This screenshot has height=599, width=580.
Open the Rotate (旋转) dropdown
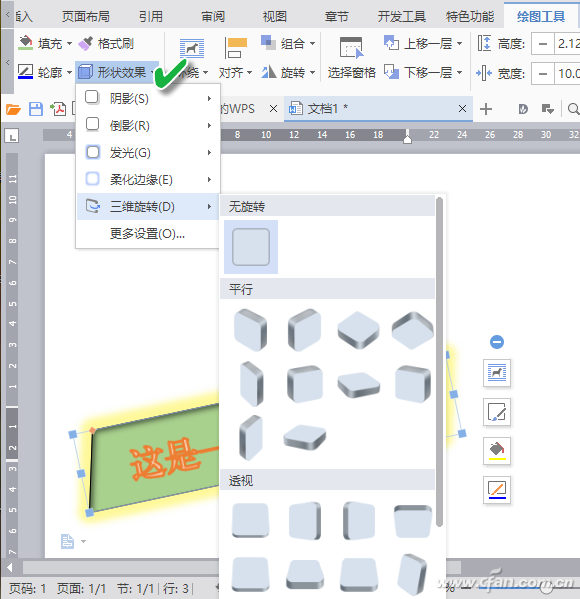pos(289,72)
